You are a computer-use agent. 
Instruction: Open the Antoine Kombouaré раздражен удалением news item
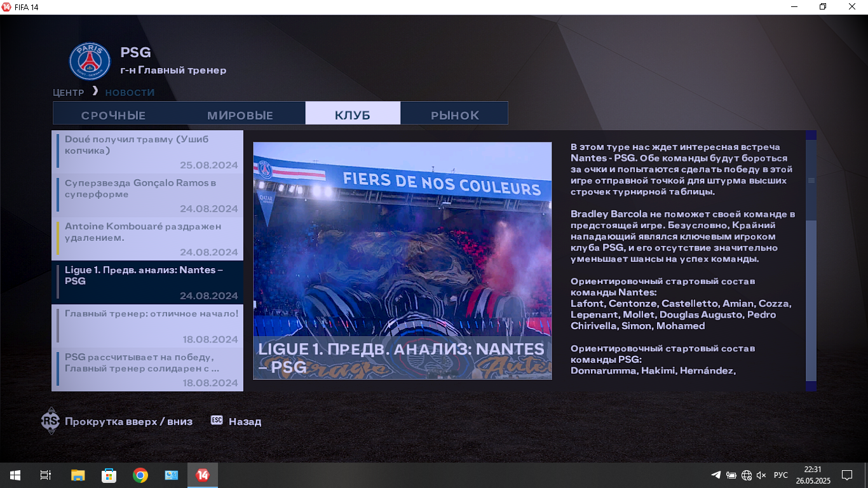[x=147, y=238]
